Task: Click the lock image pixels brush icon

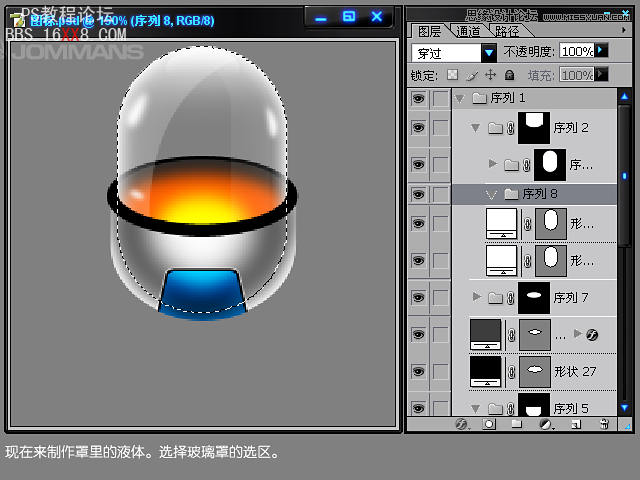Action: point(471,75)
